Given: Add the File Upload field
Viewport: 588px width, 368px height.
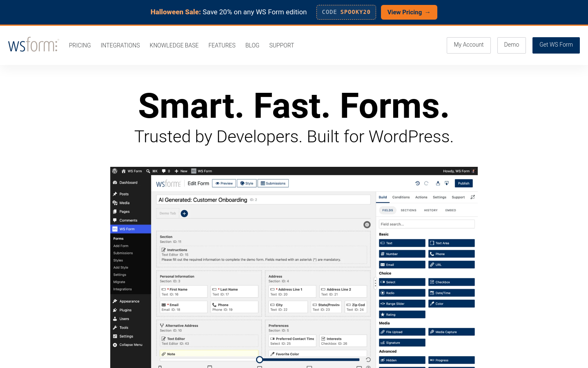Looking at the screenshot, I should click(402, 332).
